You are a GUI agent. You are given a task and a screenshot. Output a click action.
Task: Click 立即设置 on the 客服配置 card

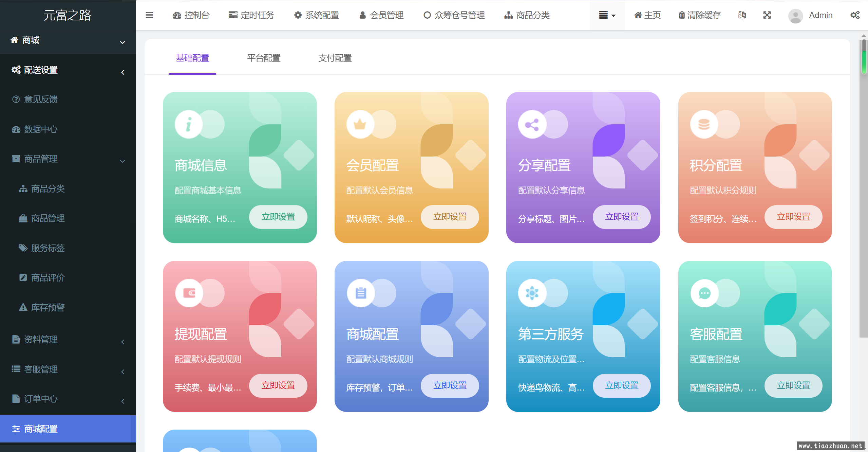pos(793,385)
